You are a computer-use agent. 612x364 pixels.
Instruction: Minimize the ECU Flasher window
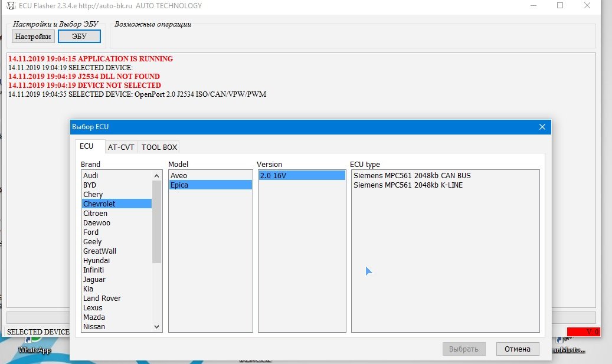[534, 5]
